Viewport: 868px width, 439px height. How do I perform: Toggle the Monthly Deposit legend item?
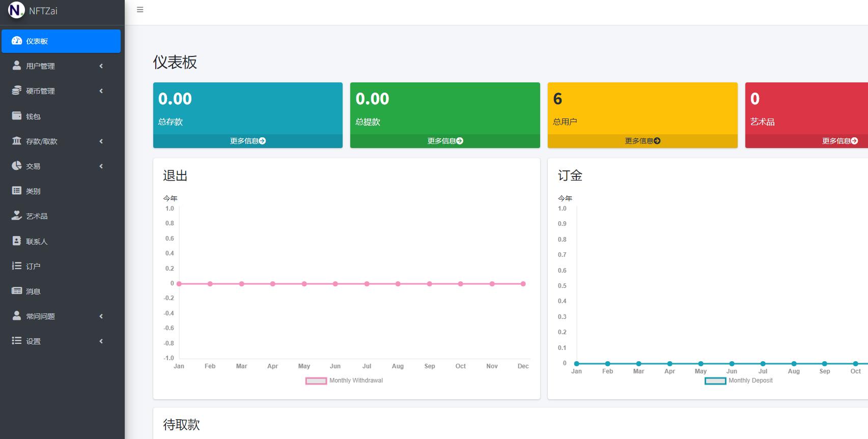click(739, 381)
